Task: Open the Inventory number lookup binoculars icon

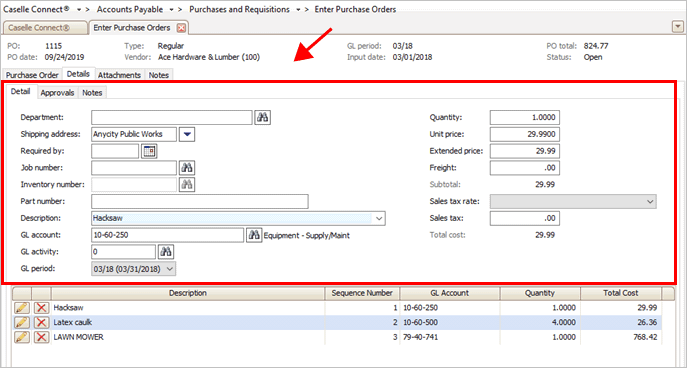Action: tap(187, 184)
